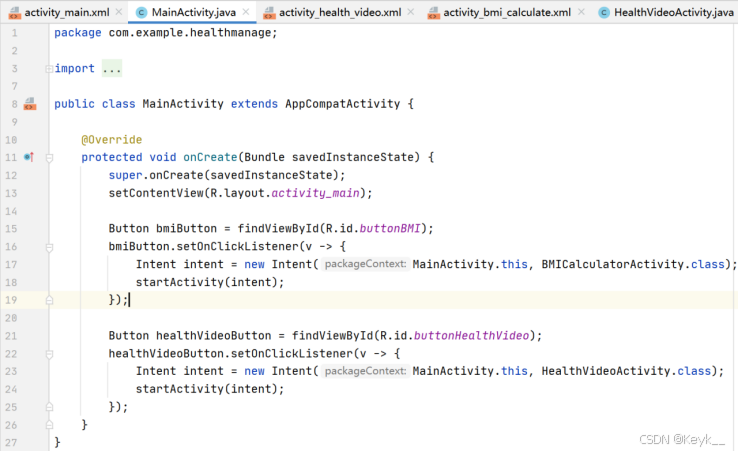Select the MainActivity.java tab
This screenshot has height=452, width=738.
tap(193, 12)
